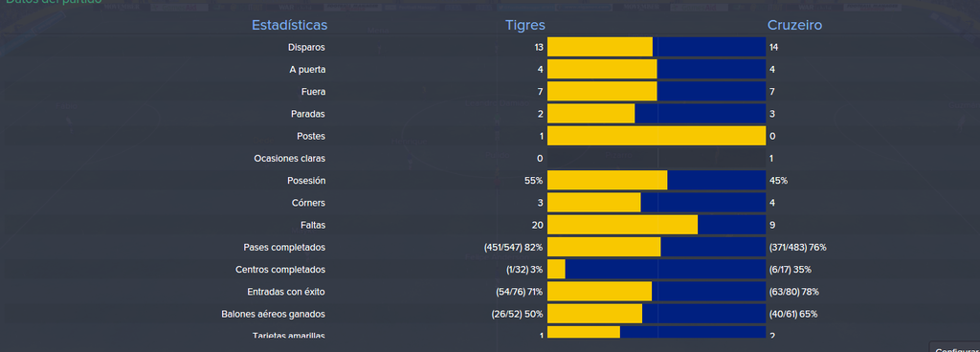The height and width of the screenshot is (352, 980).
Task: Click the blue Cruzeiro portion of Posesión bar
Action: click(716, 181)
